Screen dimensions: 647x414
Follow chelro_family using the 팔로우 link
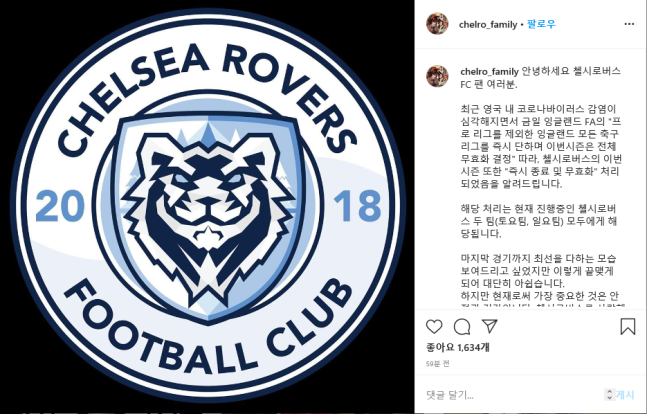pos(541,24)
